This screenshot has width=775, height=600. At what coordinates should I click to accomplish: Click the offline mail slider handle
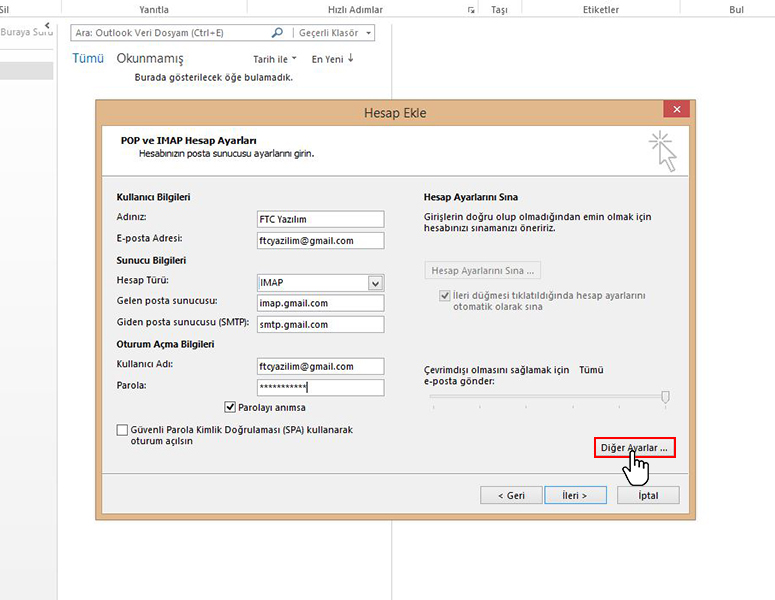click(x=665, y=397)
